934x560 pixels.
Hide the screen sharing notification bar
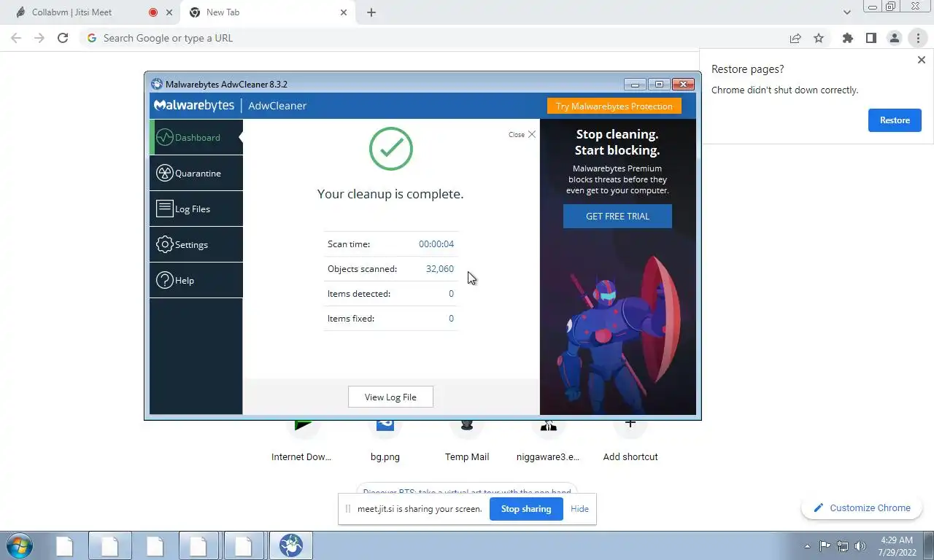(579, 509)
